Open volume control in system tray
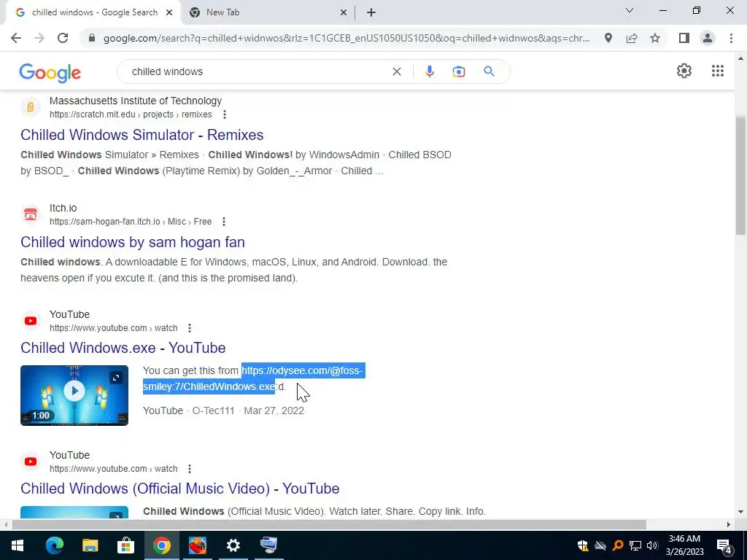The image size is (747, 560). (x=652, y=545)
